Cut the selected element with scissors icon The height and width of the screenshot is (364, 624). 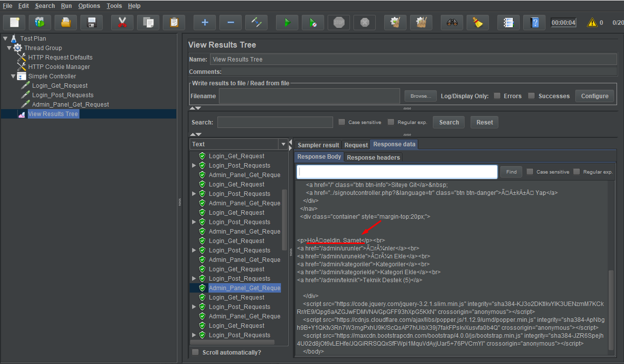(122, 22)
